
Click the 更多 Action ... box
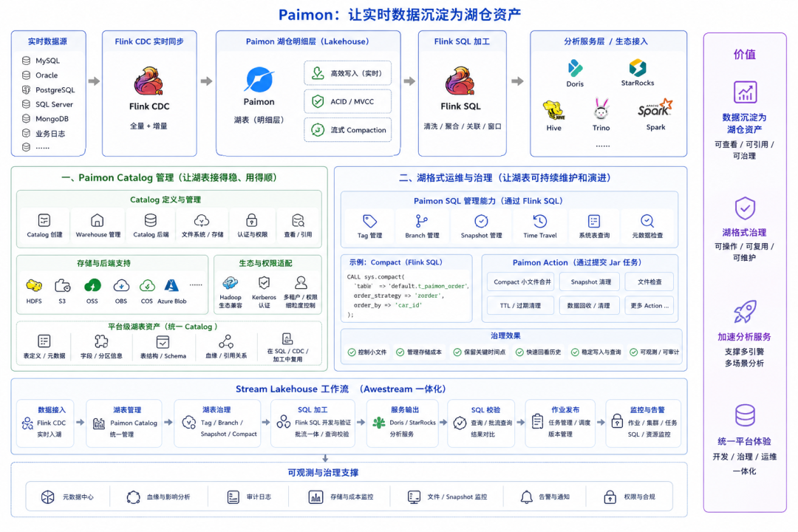649,305
